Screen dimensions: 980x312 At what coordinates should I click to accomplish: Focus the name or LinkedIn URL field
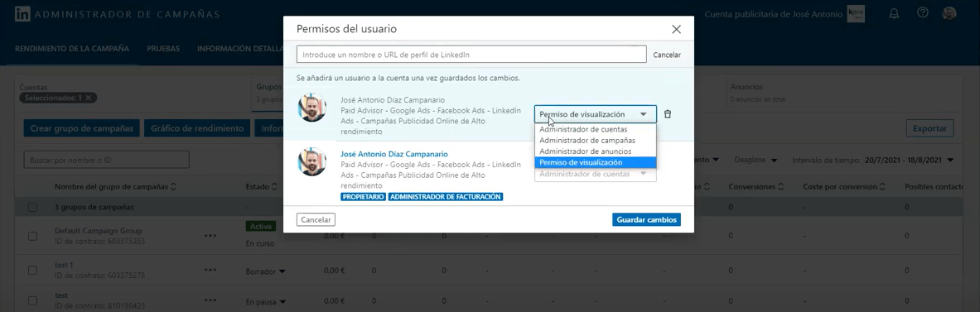point(471,55)
